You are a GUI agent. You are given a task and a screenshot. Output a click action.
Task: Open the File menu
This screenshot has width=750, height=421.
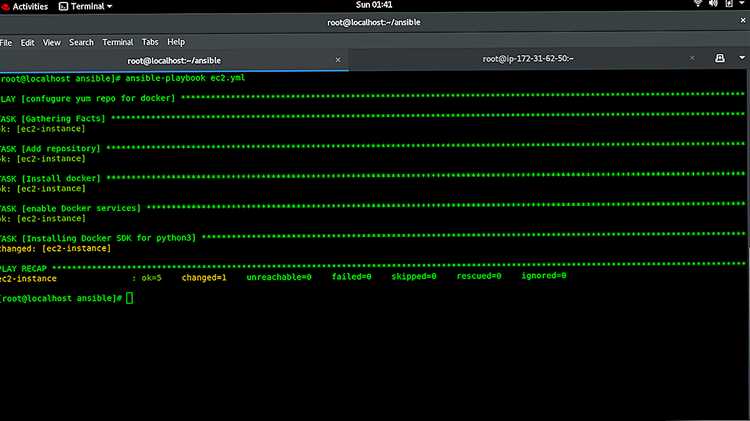tap(6, 43)
